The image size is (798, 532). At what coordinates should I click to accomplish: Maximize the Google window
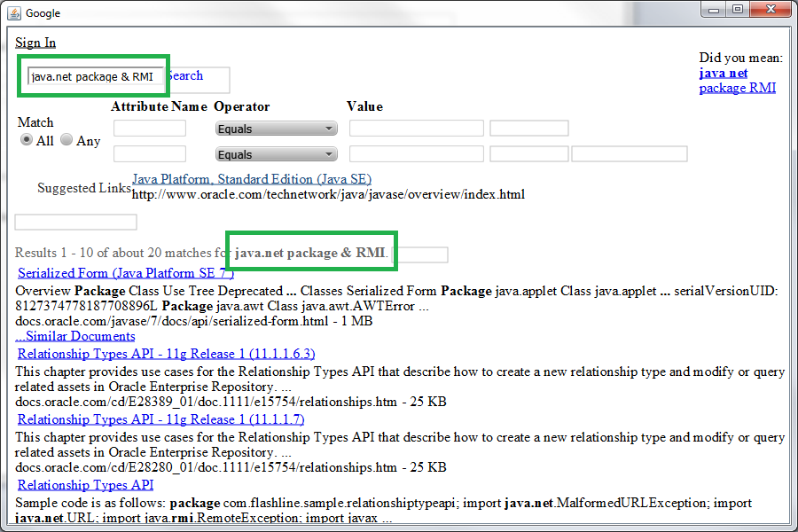(x=738, y=9)
